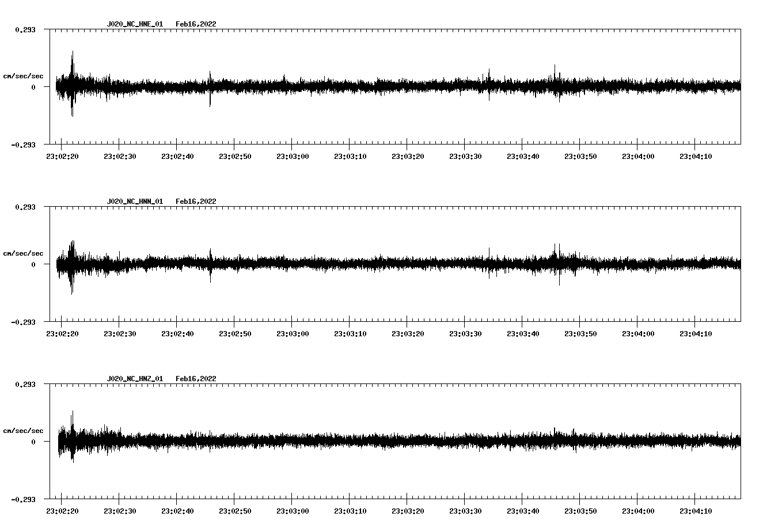
Task: Click the -0.293 lower limit on HNN plot
Action: (x=23, y=322)
